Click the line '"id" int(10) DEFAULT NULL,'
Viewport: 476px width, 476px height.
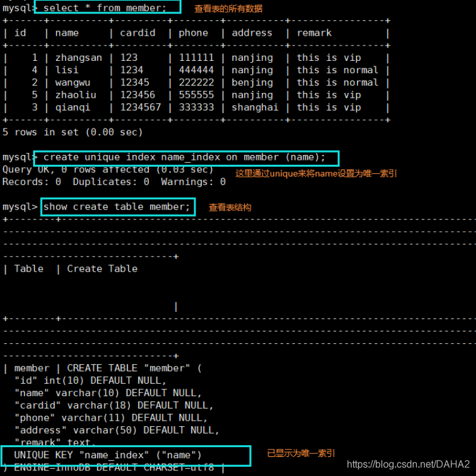point(90,381)
